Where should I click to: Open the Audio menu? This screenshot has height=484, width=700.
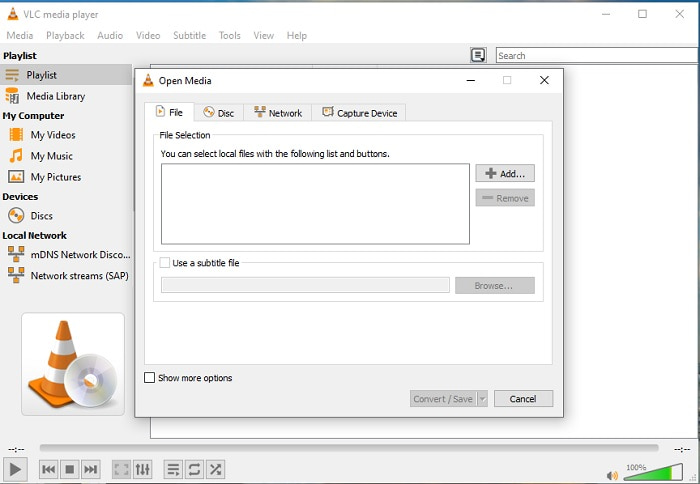110,35
